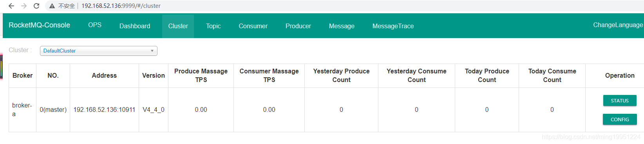644x144 pixels.
Task: Click the browser forward arrow
Action: [x=24, y=6]
